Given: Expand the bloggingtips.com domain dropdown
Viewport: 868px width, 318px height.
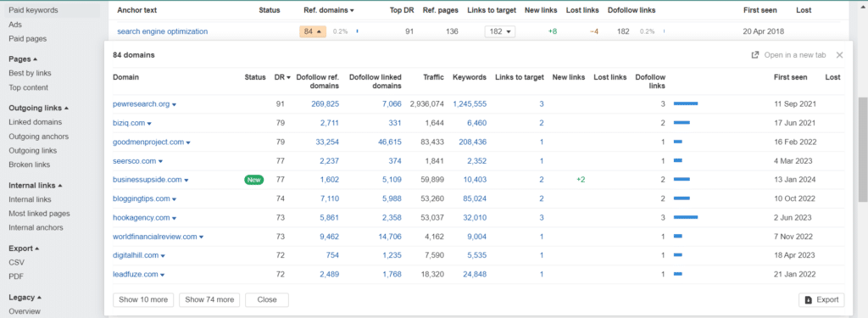Looking at the screenshot, I should 175,199.
